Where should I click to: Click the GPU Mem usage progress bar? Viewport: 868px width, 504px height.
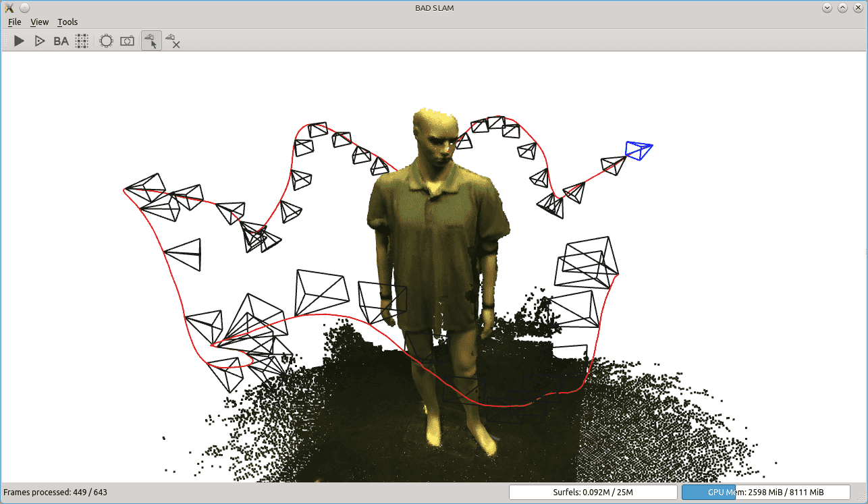pos(765,492)
